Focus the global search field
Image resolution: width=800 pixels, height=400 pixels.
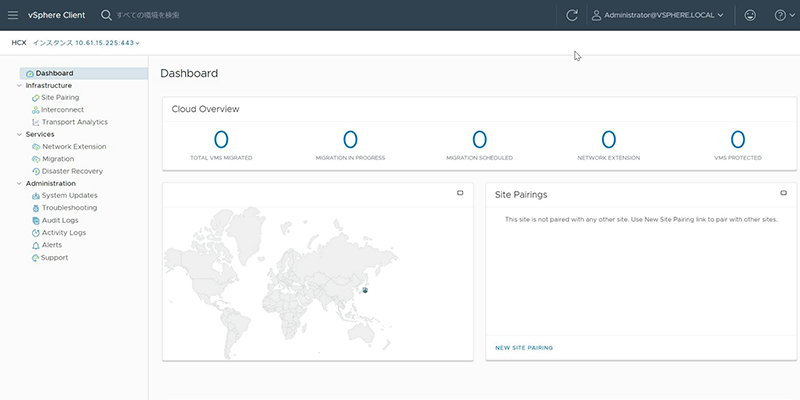pyautogui.click(x=148, y=15)
